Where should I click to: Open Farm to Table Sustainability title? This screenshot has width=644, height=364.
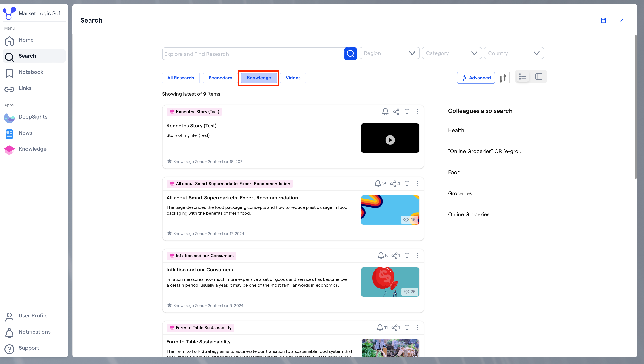(x=199, y=342)
